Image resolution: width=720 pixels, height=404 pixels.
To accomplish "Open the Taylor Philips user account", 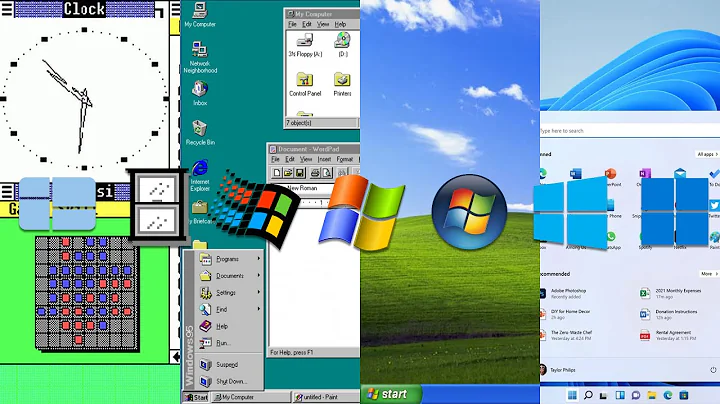I will pos(557,370).
